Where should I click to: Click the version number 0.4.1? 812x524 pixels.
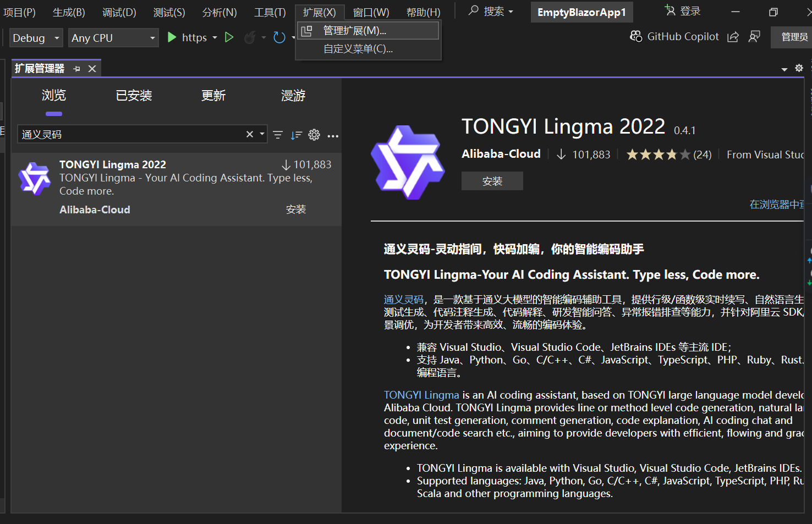(x=685, y=130)
